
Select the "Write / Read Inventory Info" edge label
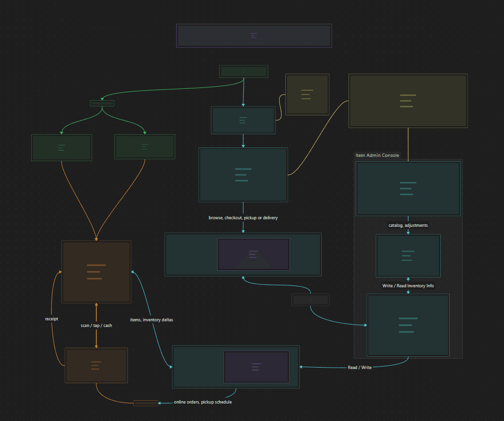408,286
